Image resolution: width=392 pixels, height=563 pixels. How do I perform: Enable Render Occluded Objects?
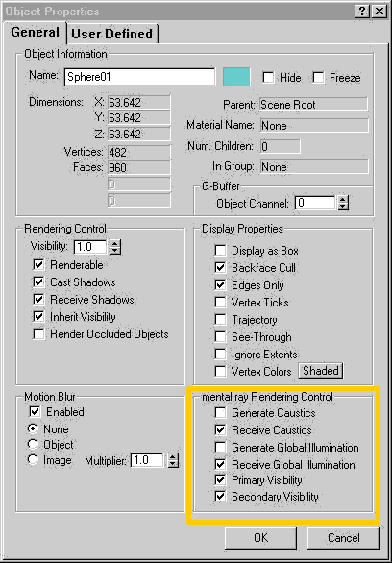click(38, 334)
